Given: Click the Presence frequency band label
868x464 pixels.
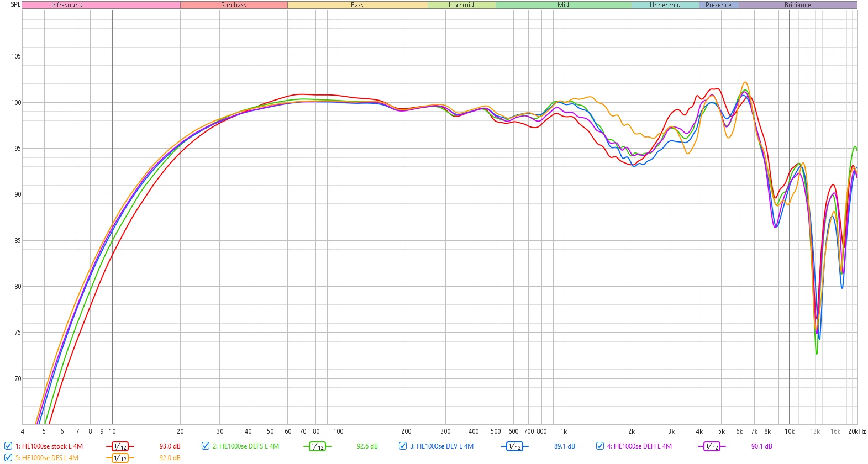Looking at the screenshot, I should (x=718, y=5).
